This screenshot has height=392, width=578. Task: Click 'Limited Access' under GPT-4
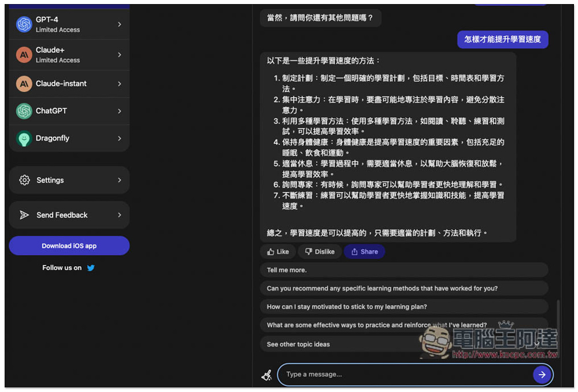[x=58, y=30]
